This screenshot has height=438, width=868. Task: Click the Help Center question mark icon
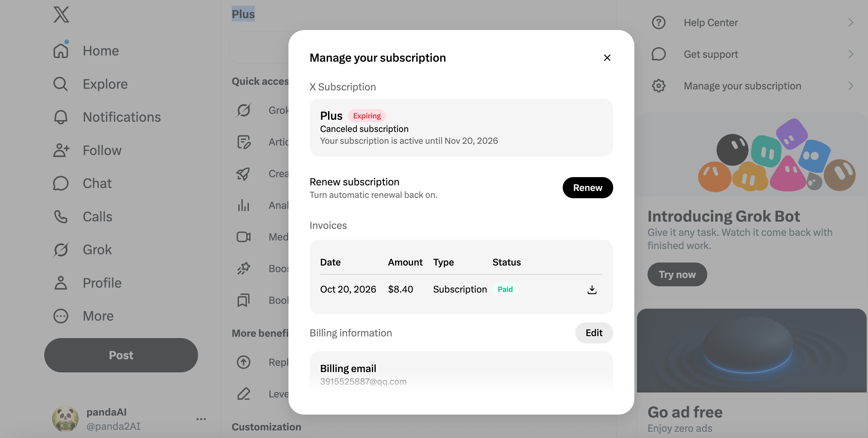pyautogui.click(x=658, y=22)
